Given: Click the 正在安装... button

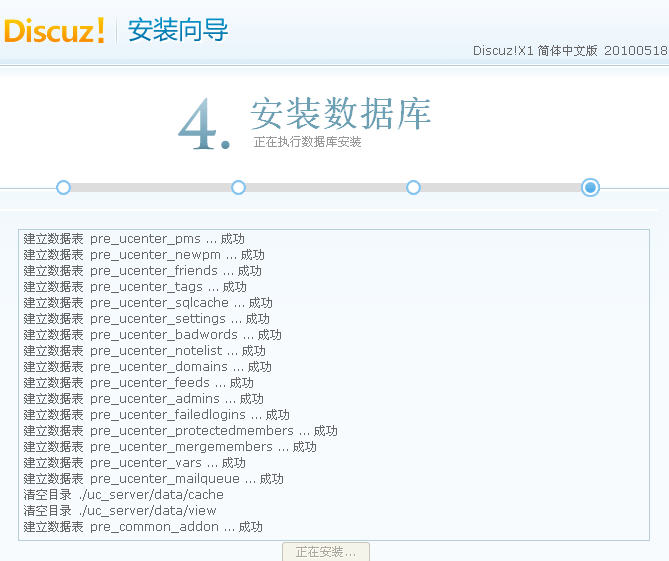Looking at the screenshot, I should point(326,552).
